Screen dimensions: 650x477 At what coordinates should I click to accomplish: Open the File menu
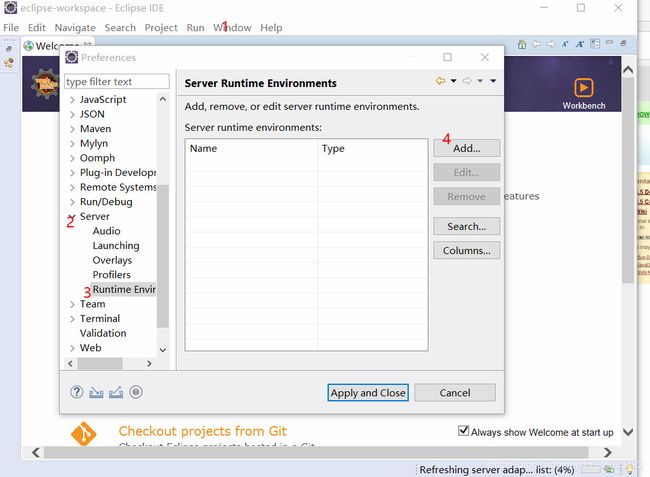click(x=11, y=28)
